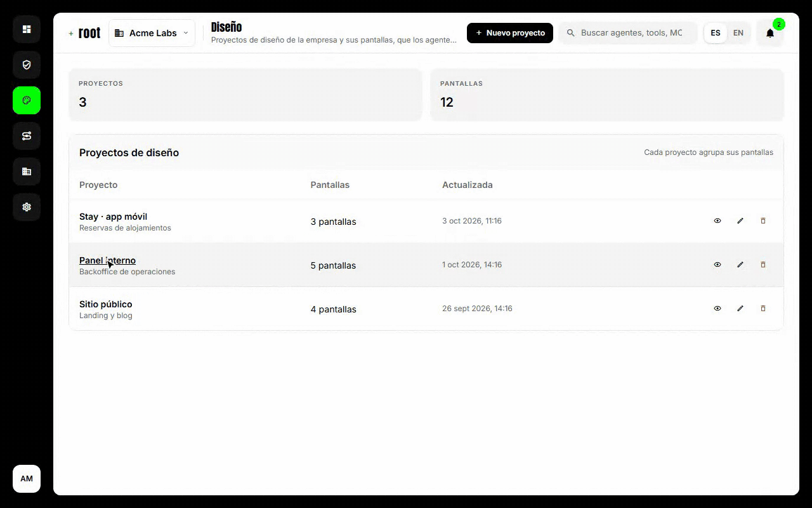Screen dimensions: 812x508
Task: Click the AM user avatar
Action: tap(27, 479)
